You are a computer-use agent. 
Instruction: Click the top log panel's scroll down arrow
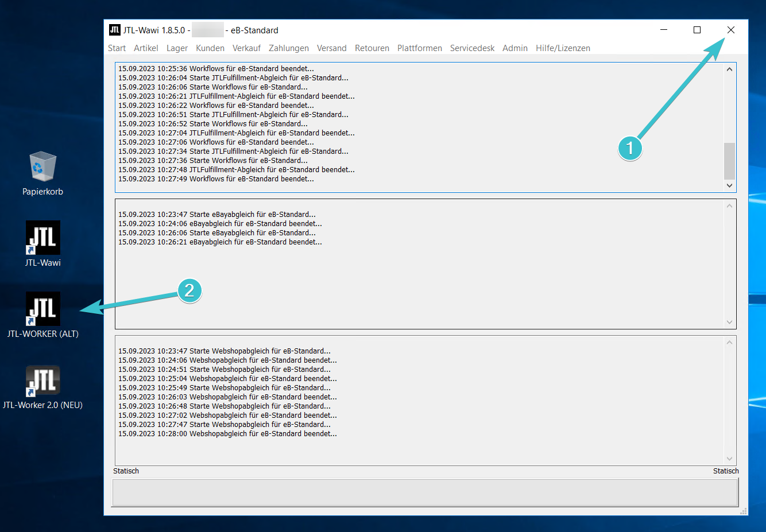pos(729,185)
